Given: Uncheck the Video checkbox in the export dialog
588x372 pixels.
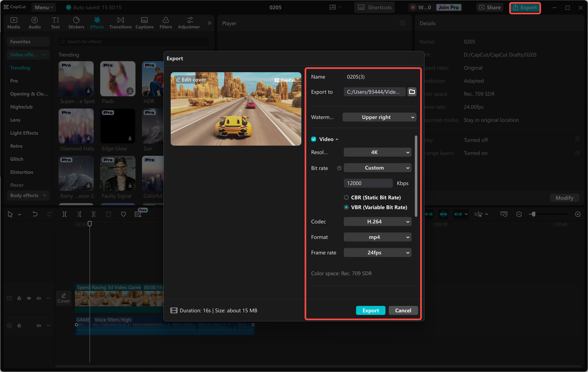Looking at the screenshot, I should click(x=314, y=139).
